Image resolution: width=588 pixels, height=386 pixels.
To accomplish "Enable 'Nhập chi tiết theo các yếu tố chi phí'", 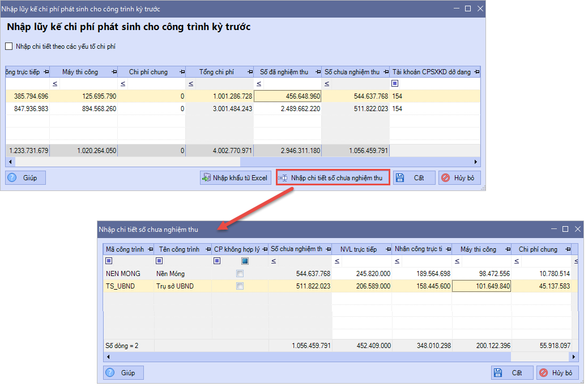I will (x=8, y=46).
